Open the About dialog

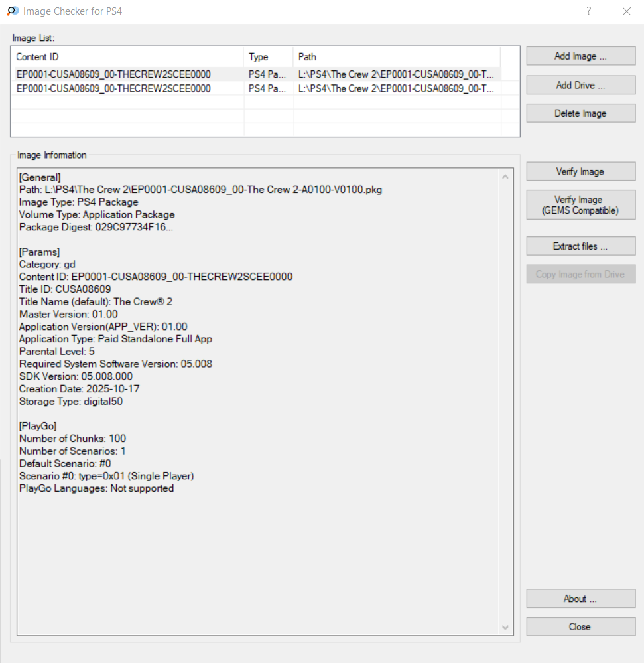pos(580,599)
